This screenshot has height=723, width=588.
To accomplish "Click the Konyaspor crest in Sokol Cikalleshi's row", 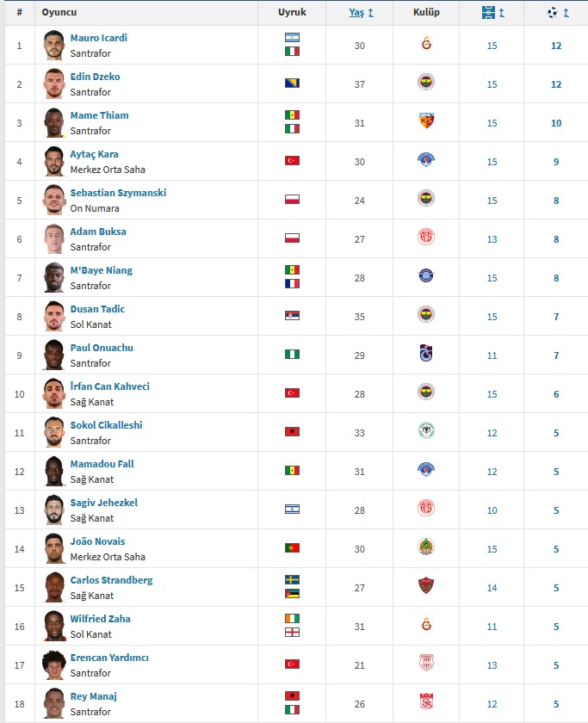I will (426, 430).
